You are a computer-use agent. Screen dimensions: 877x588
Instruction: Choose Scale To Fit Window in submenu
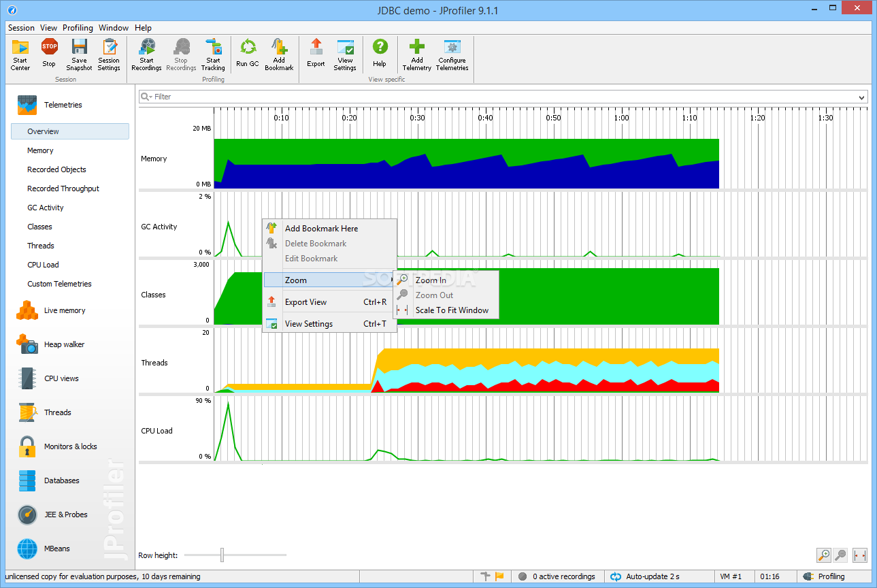[446, 310]
